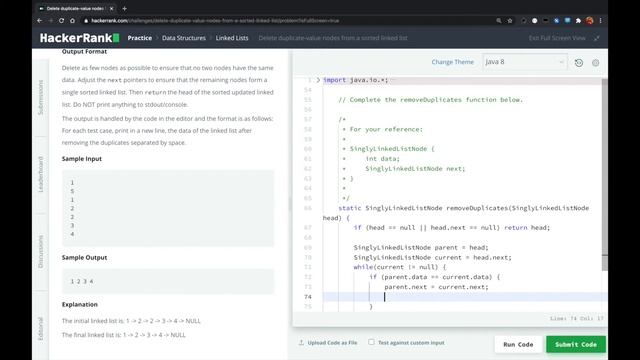640x360 pixels.
Task: Open the Java 8 language dropdown
Action: click(524, 62)
